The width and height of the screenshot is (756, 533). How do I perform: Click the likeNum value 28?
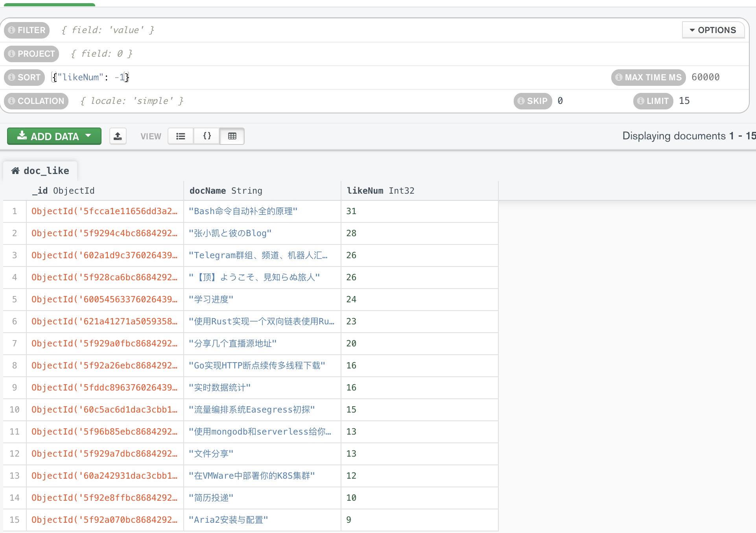pyautogui.click(x=420, y=233)
